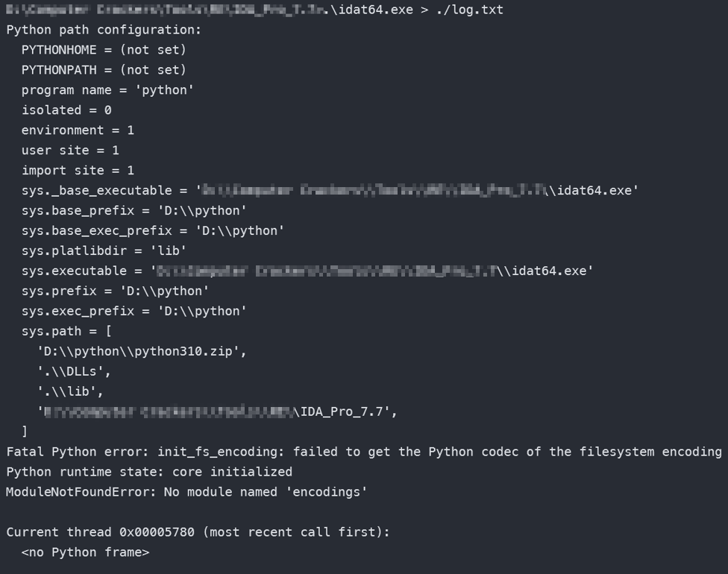Click the IDA_Pro_7.7 path entry
Image resolution: width=728 pixels, height=574 pixels.
coord(217,411)
